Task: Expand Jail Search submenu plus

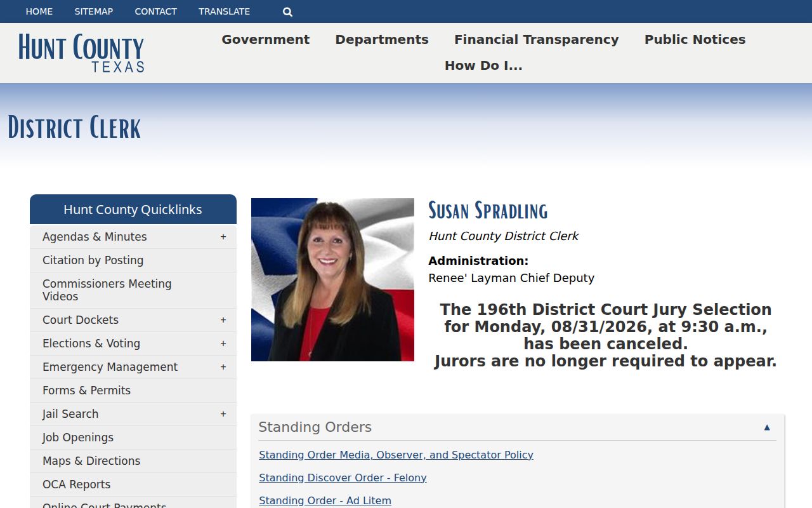Action: point(223,414)
